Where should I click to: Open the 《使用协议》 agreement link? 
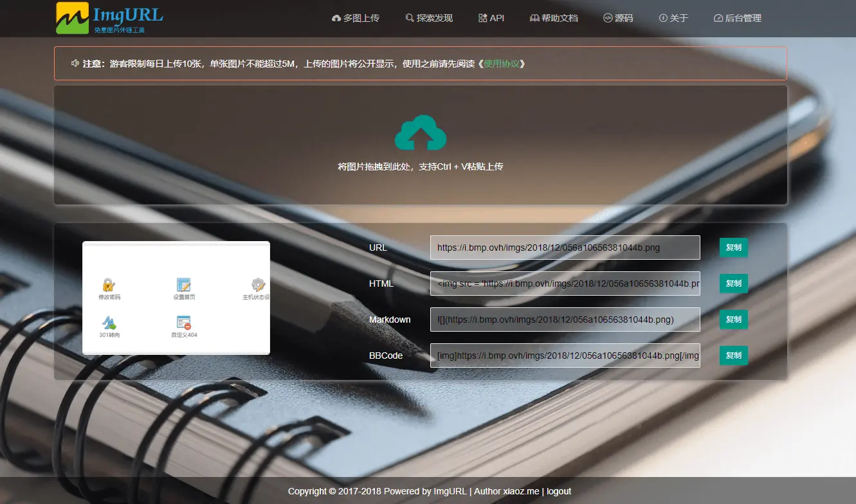coord(505,64)
